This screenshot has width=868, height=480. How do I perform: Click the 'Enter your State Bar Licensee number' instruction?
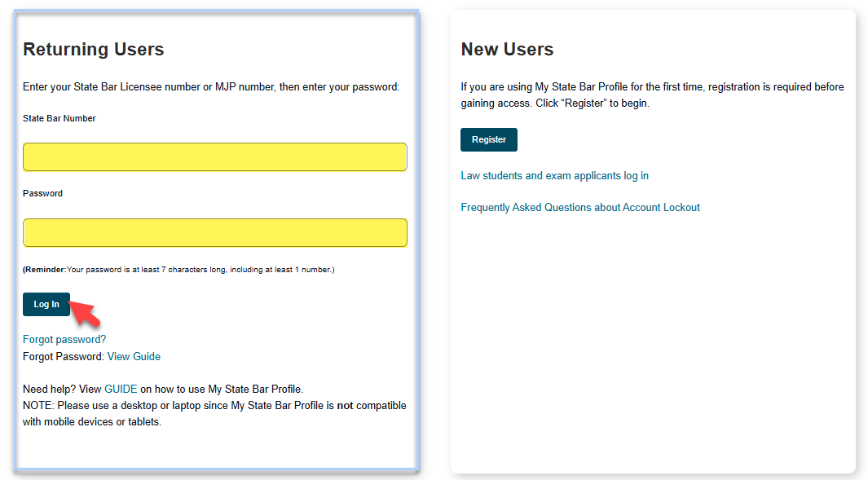tap(211, 86)
